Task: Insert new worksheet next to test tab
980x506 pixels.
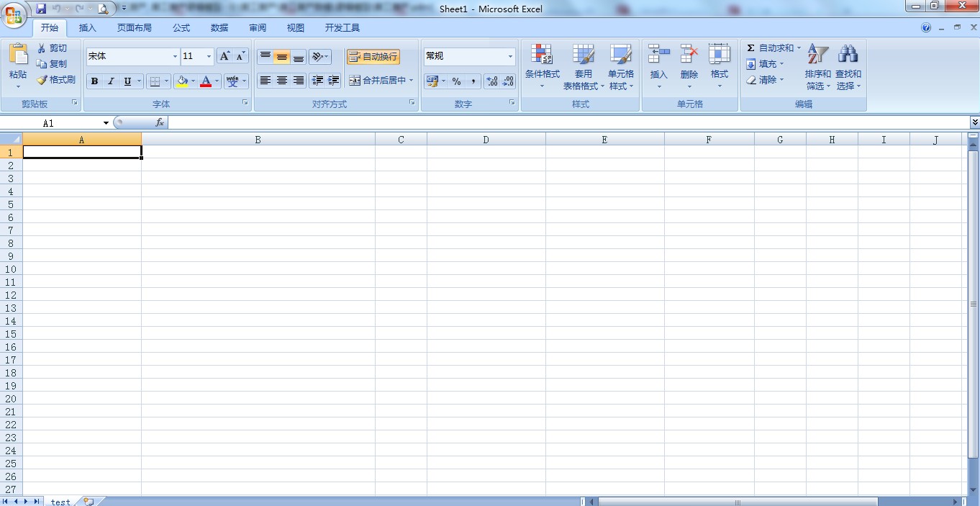Action: (89, 502)
